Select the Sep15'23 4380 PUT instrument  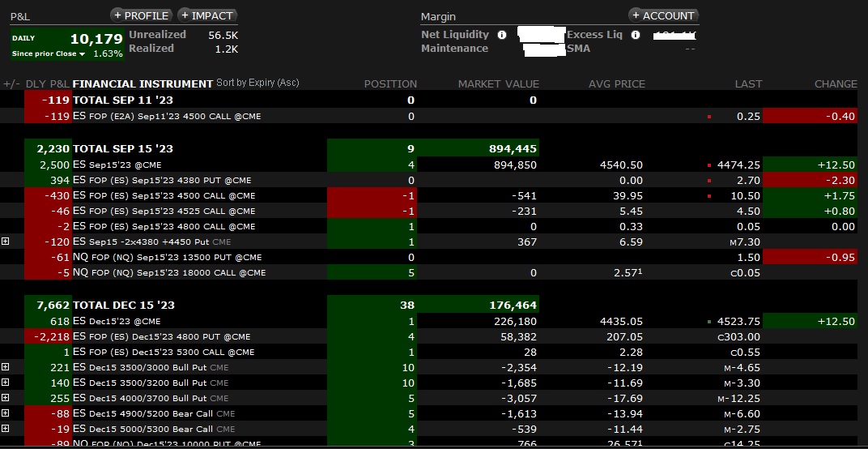(x=162, y=180)
